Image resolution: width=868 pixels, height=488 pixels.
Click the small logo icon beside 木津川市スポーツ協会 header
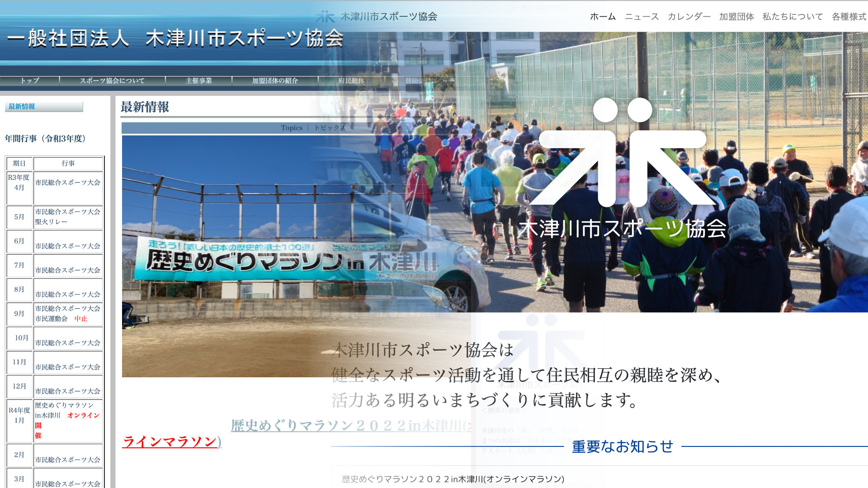[325, 17]
